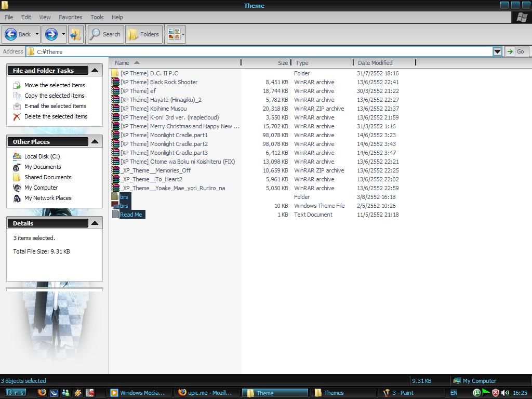
Task: Sort by the Name column
Action: click(x=176, y=63)
